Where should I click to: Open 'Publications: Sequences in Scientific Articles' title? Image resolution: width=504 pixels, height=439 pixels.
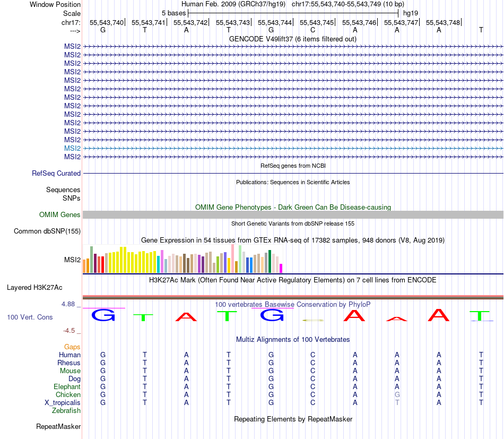tap(293, 182)
